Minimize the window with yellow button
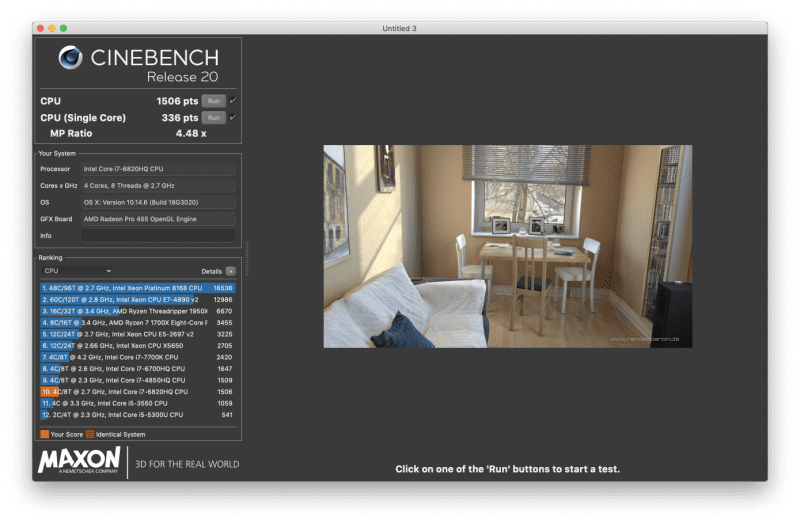The width and height of the screenshot is (800, 524). [52, 29]
